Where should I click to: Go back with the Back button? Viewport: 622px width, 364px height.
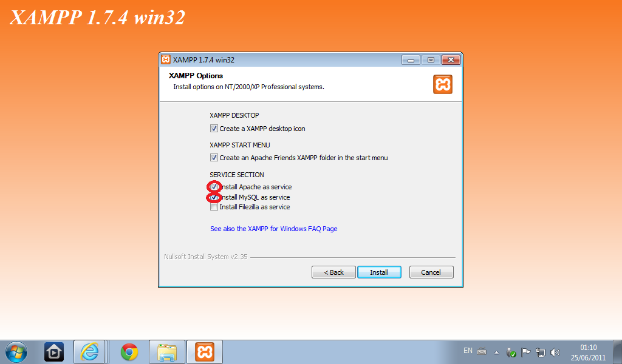tap(333, 272)
